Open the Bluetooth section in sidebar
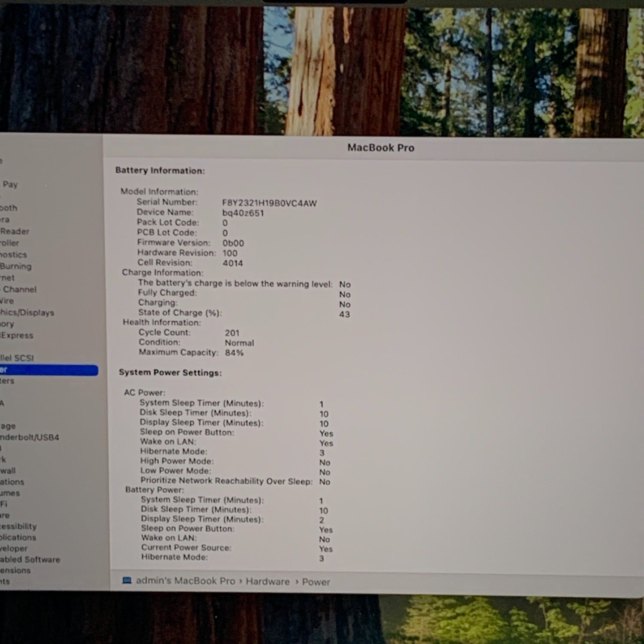Image resolution: width=644 pixels, height=644 pixels. (x=9, y=208)
